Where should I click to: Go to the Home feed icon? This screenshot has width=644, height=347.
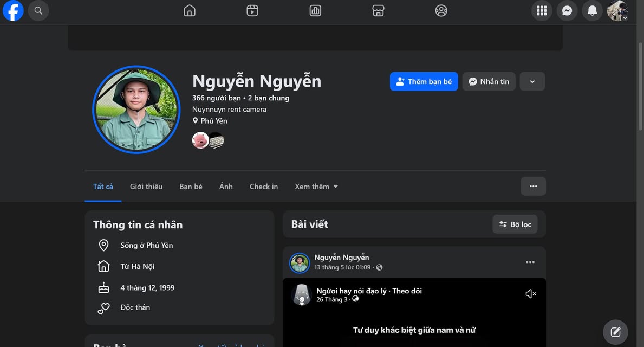click(x=190, y=11)
